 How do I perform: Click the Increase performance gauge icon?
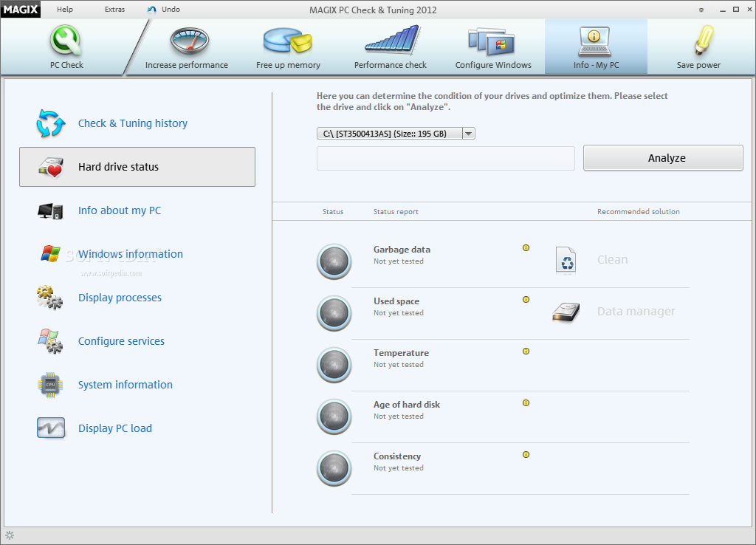[190, 41]
